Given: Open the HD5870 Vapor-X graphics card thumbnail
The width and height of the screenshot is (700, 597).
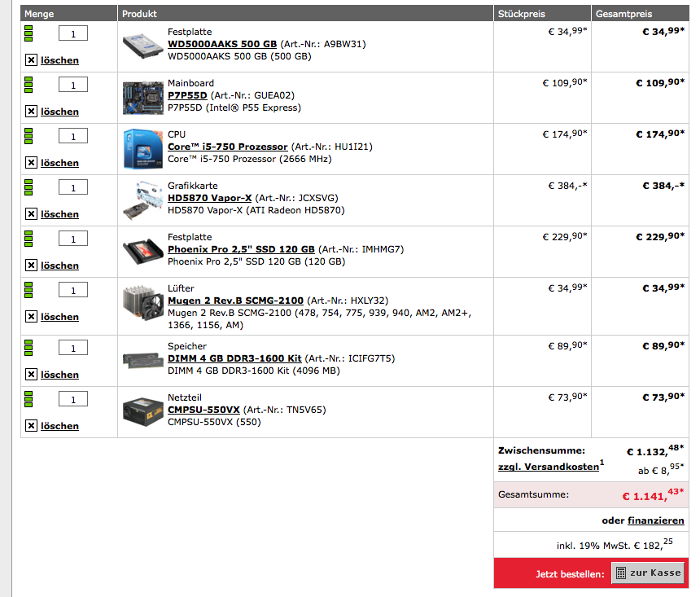Looking at the screenshot, I should pos(143,200).
